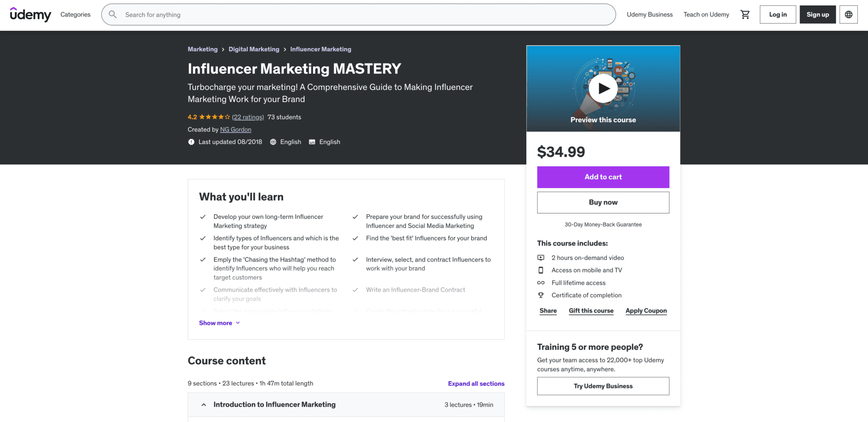
Task: Open the Categories menu
Action: (75, 15)
